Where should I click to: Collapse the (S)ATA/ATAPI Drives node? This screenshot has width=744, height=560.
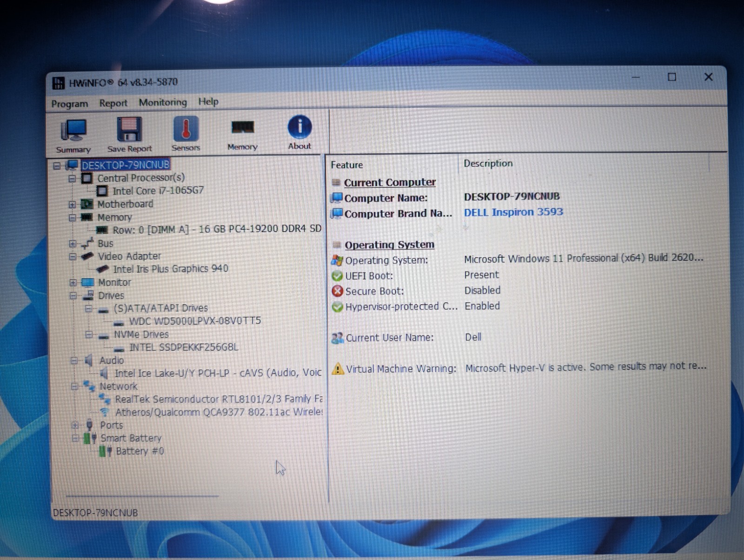click(88, 308)
